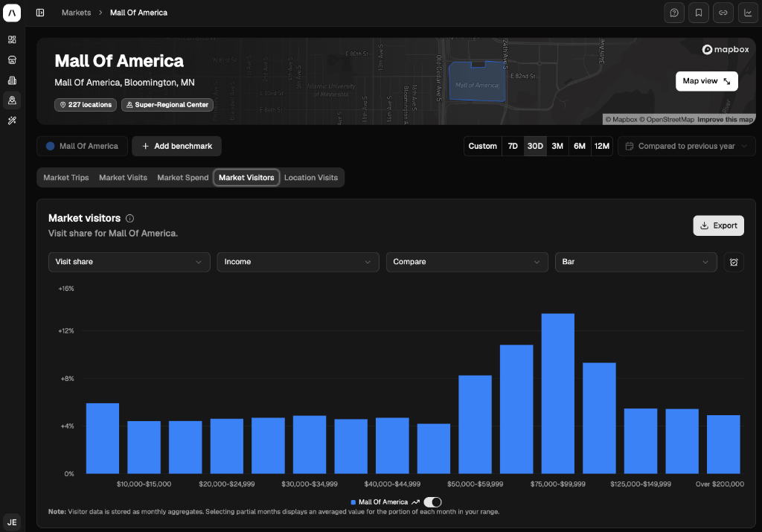Screen dimensions: 762x532
Task: Click Improve this map link
Action: point(725,120)
